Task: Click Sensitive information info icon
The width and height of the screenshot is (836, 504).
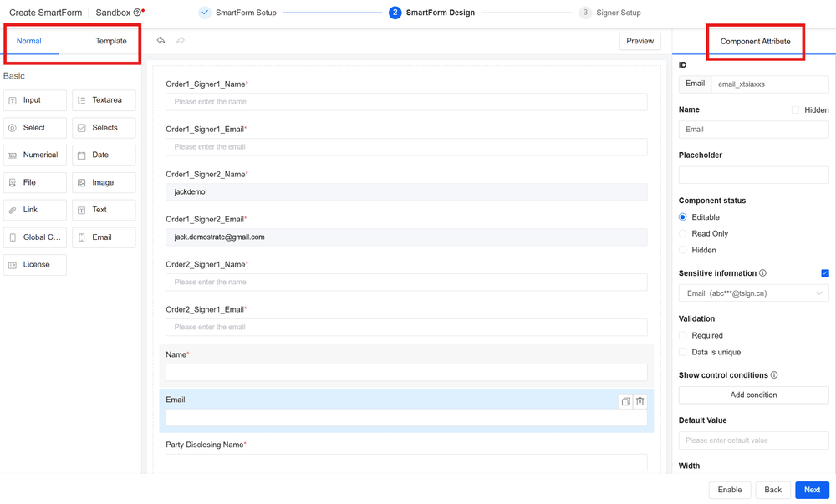Action: (x=762, y=273)
